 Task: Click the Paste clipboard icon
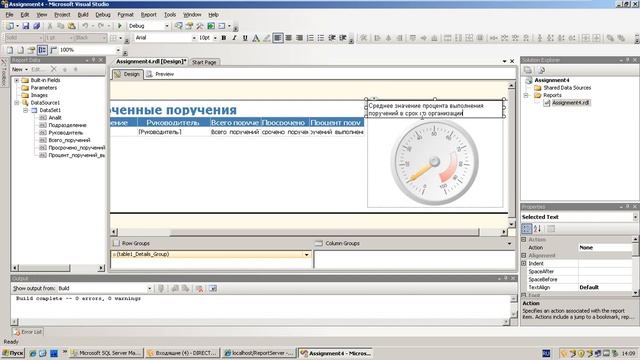pyautogui.click(x=72, y=26)
